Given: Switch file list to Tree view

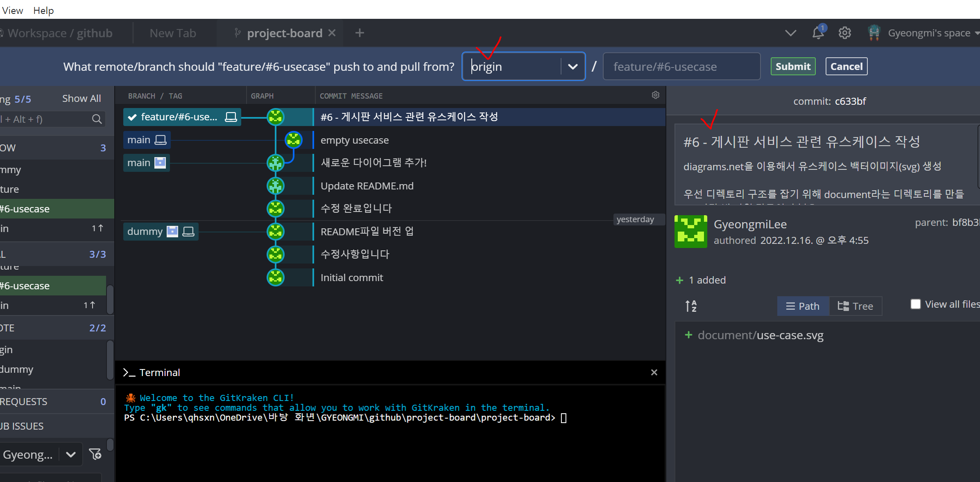Looking at the screenshot, I should click(856, 306).
